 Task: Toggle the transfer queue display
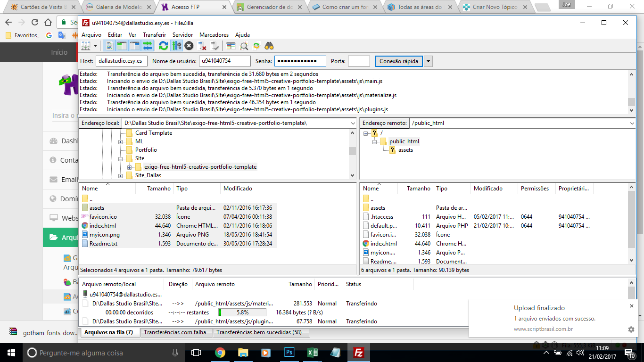[x=148, y=46]
